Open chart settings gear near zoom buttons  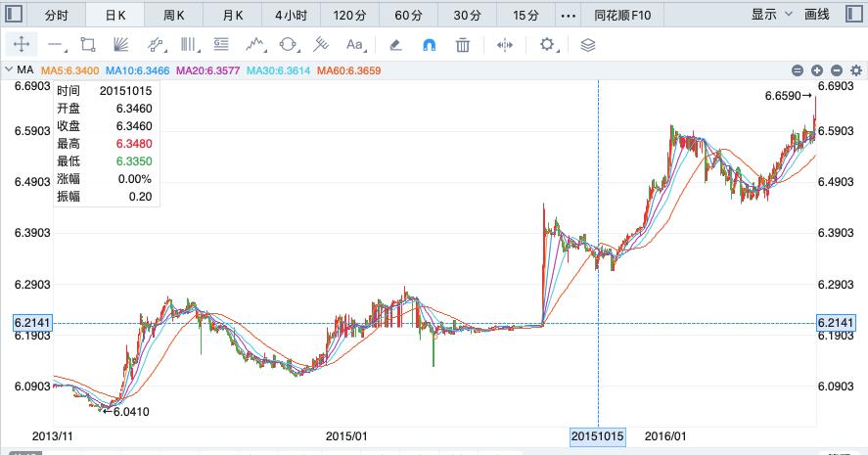856,70
